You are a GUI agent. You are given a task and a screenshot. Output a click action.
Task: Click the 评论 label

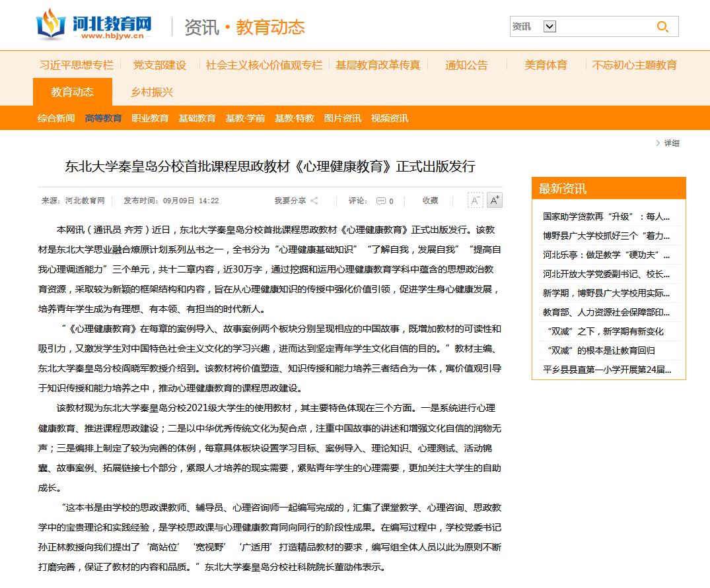pyautogui.click(x=357, y=201)
